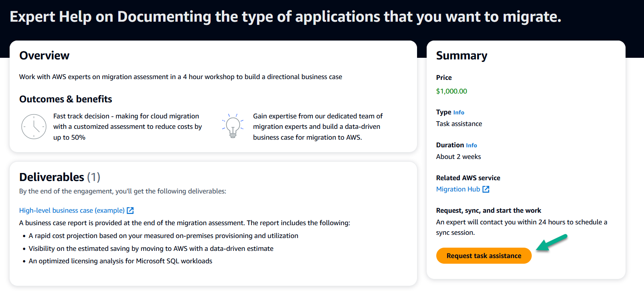Click the About 2 weeks duration text
This screenshot has height=291, width=644.
pyautogui.click(x=458, y=157)
